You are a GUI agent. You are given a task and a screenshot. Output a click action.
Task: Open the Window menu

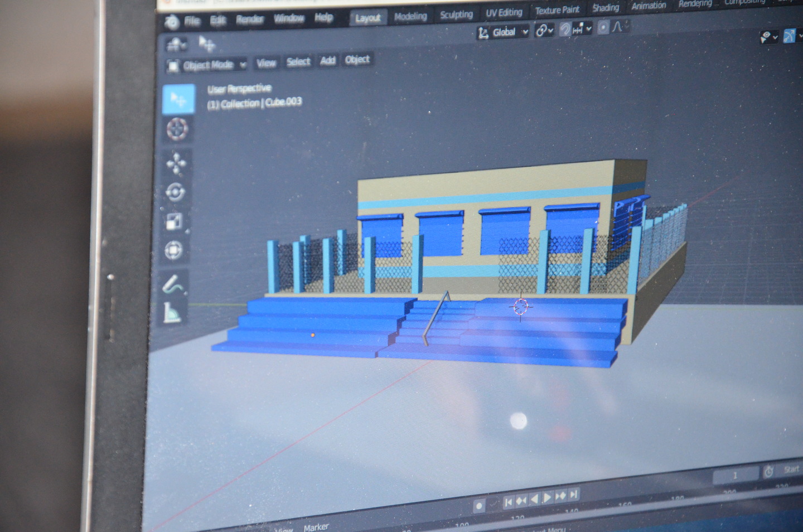289,18
